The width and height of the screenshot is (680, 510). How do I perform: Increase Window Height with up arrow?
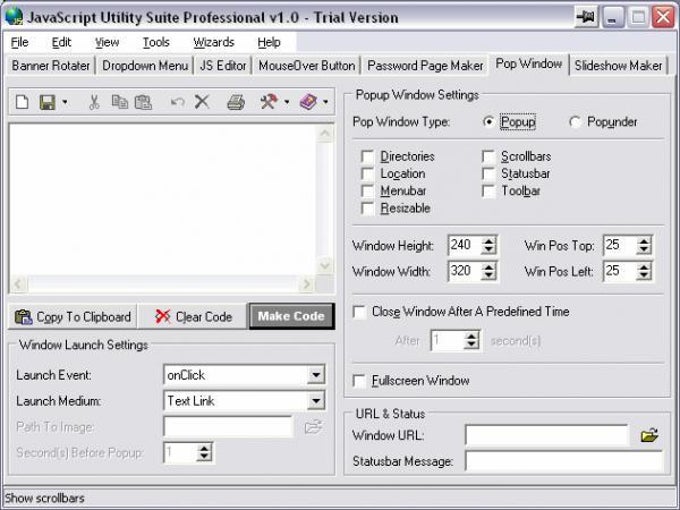[489, 242]
